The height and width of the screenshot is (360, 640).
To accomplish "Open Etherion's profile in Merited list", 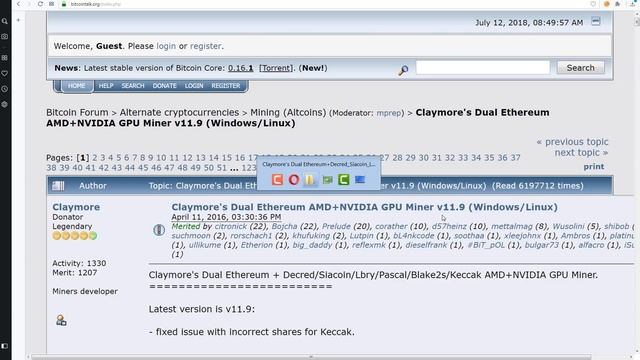I will click(256, 245).
